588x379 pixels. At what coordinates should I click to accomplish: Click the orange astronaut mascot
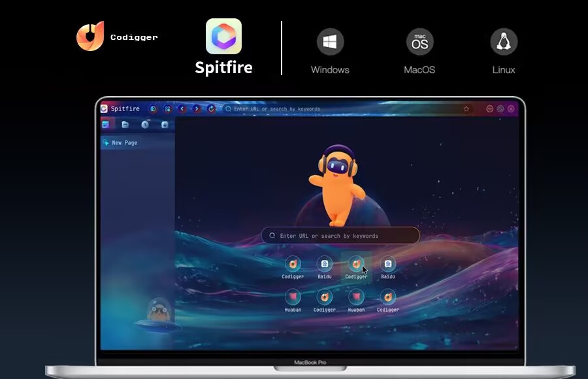[338, 186]
